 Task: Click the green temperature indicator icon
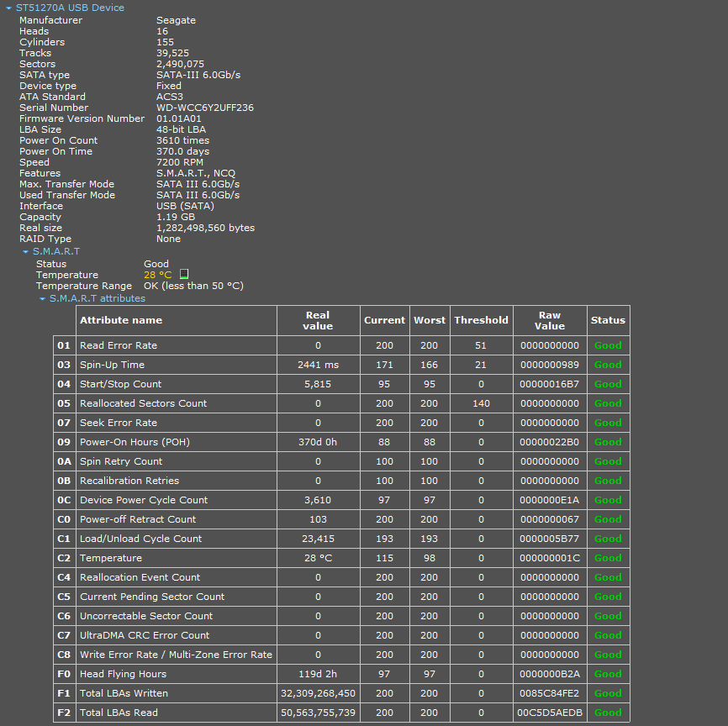184,274
